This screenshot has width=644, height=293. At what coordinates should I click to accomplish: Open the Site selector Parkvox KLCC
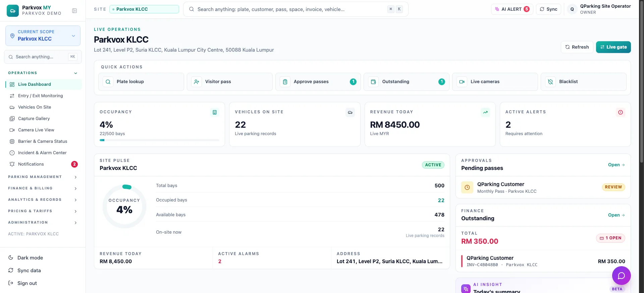[x=144, y=9]
